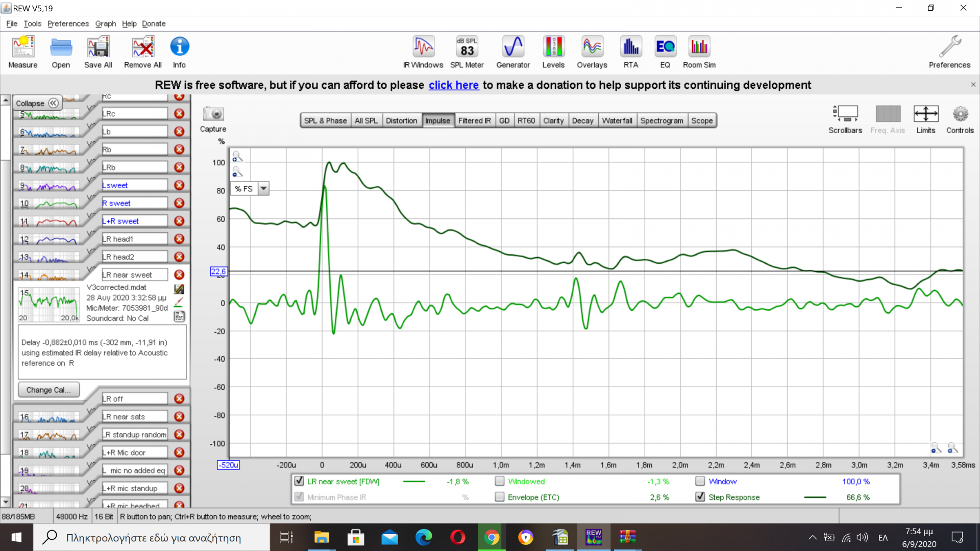Screen dimensions: 980x551
Task: Delete the LR off measurement
Action: (x=179, y=398)
